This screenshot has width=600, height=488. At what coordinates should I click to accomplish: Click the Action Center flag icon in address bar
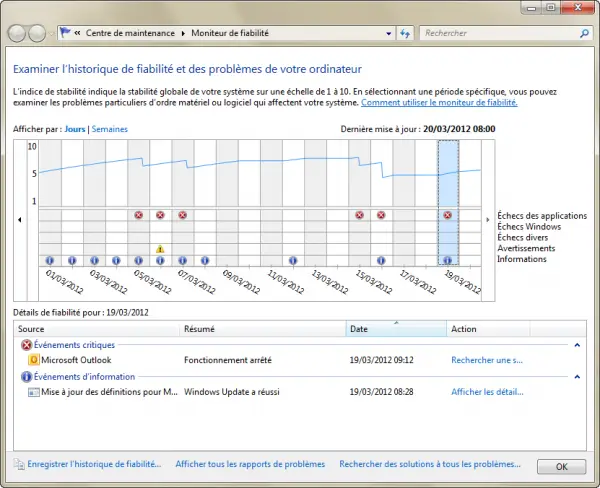coord(65,33)
